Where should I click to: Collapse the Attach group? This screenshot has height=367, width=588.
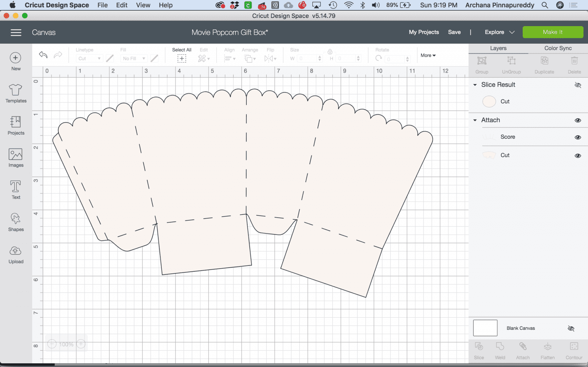click(475, 120)
